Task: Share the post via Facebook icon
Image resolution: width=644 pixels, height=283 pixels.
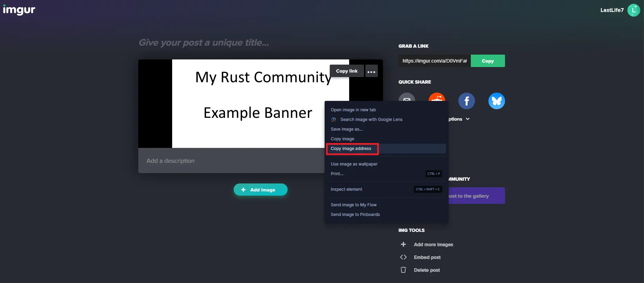Action: (x=466, y=101)
